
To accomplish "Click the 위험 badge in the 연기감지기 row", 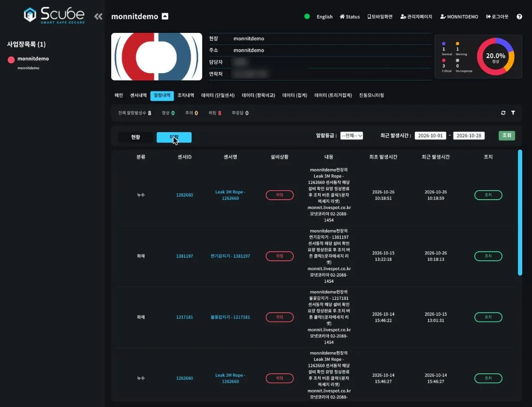I will click(x=280, y=256).
